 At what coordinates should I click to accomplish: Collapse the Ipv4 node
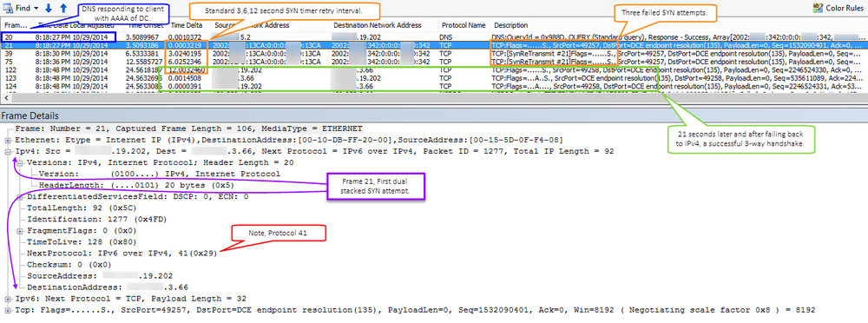tap(9, 151)
